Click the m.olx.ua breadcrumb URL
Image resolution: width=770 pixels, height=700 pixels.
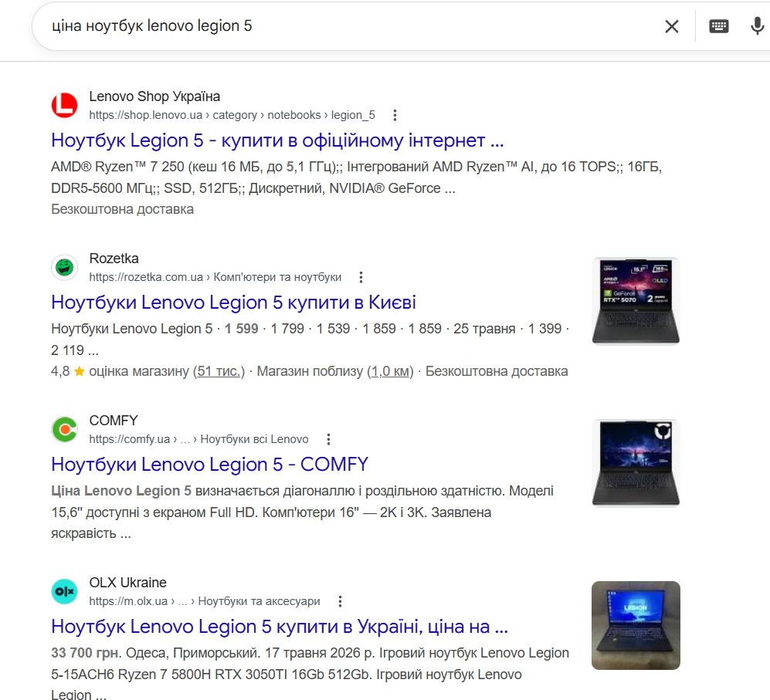click(x=205, y=601)
